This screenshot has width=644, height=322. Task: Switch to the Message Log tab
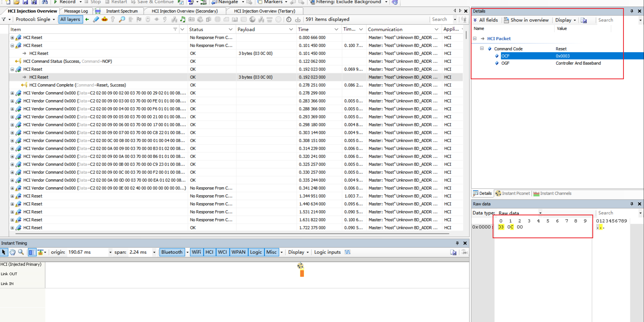(76, 11)
